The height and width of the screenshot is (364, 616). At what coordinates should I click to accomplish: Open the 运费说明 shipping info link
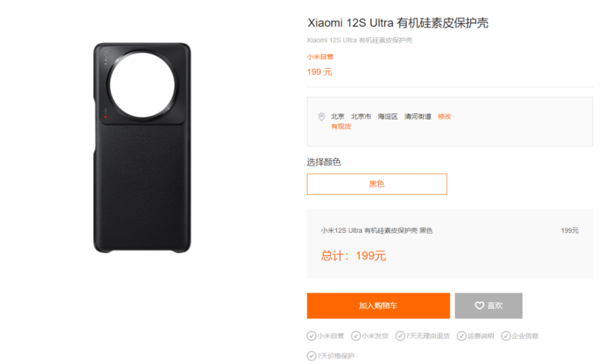pyautogui.click(x=480, y=336)
